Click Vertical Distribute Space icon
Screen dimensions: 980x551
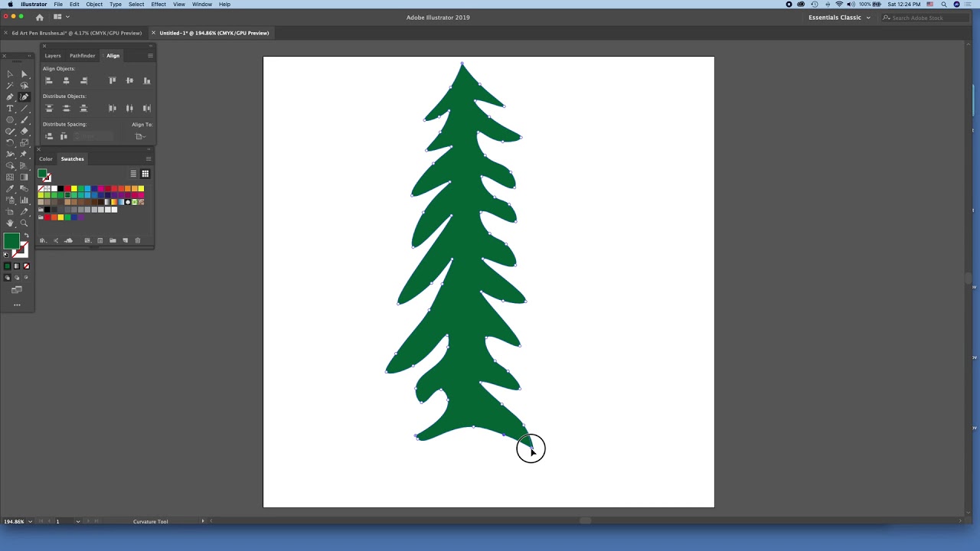[49, 136]
